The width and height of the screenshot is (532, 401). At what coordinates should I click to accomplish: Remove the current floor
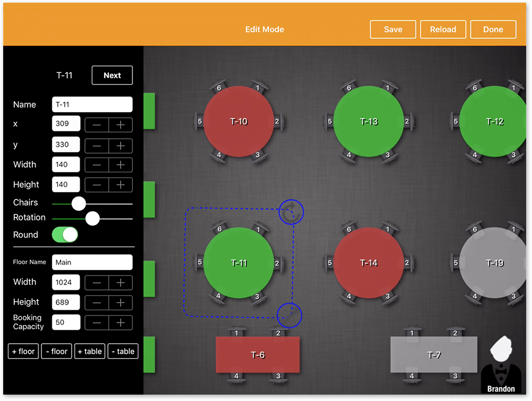coord(56,351)
